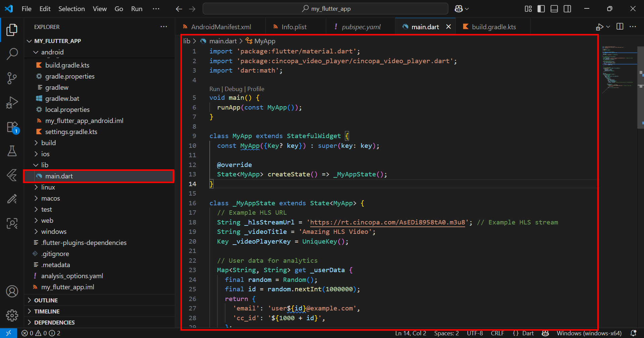The height and width of the screenshot is (338, 644).
Task: Open the Testing flask view
Action: tap(12, 151)
